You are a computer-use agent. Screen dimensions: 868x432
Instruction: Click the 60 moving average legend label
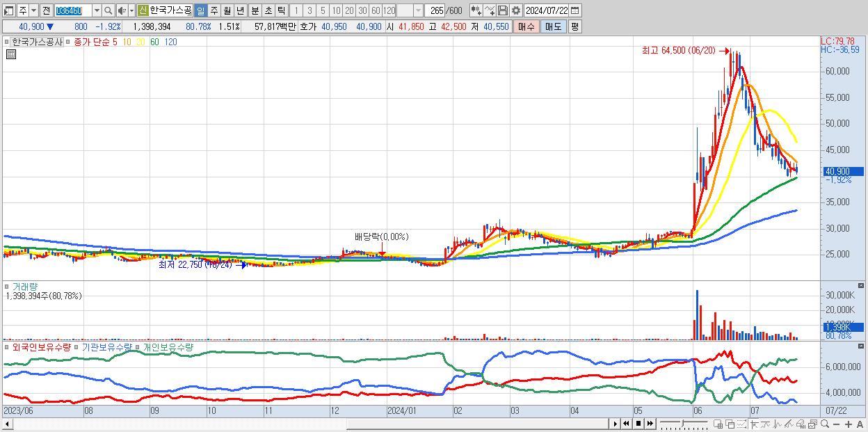(154, 42)
